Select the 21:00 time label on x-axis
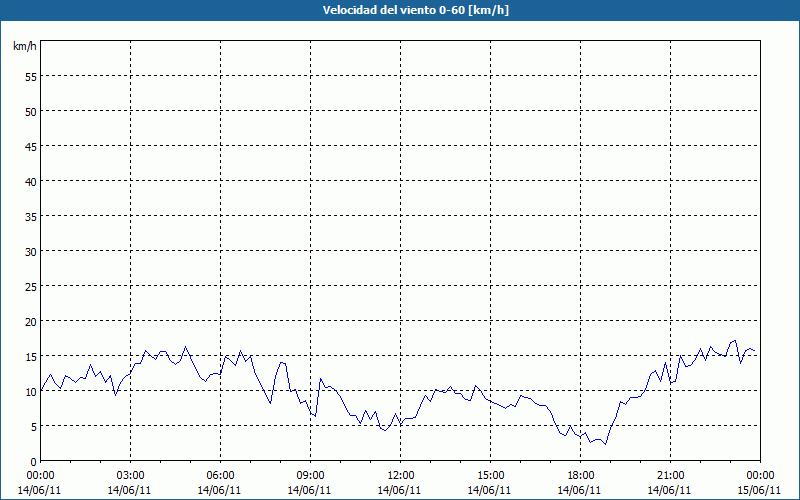Image resolution: width=800 pixels, height=500 pixels. pos(670,476)
